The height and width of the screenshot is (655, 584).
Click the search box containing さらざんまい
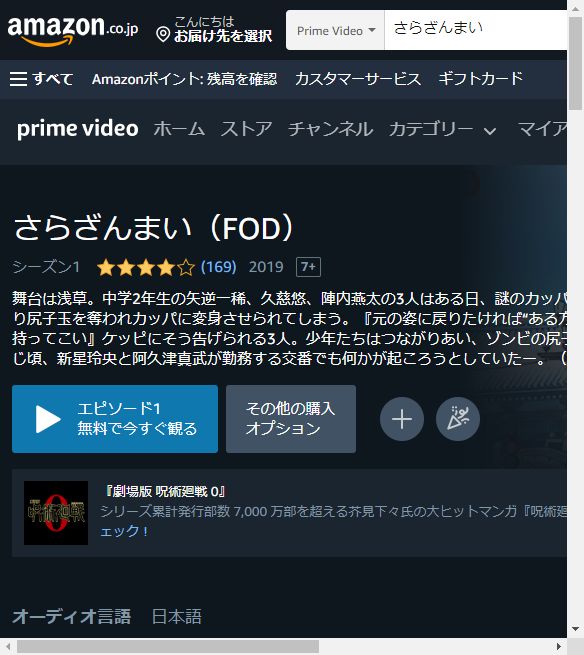pos(476,30)
